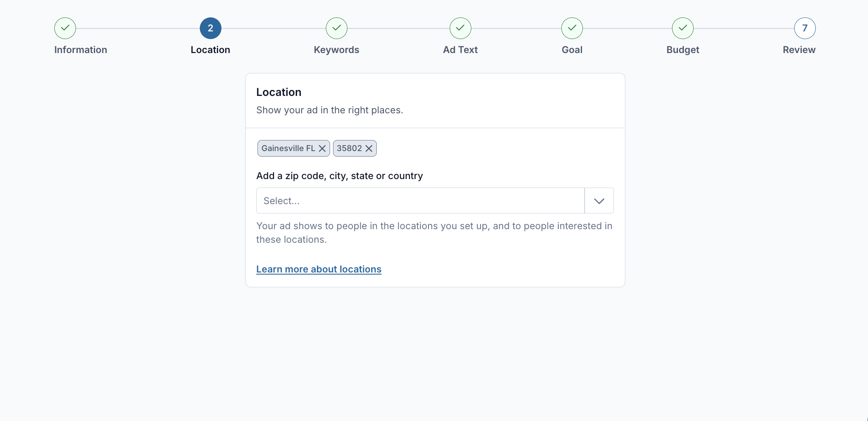Go to the Budget step label
868x421 pixels.
[683, 50]
